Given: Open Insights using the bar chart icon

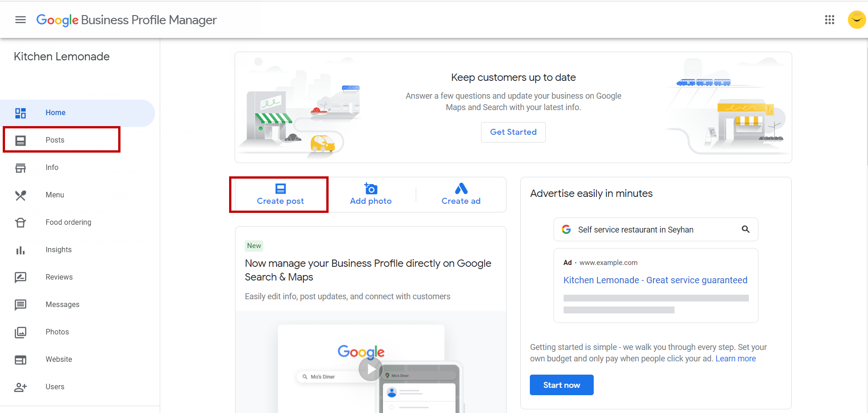Looking at the screenshot, I should [21, 250].
